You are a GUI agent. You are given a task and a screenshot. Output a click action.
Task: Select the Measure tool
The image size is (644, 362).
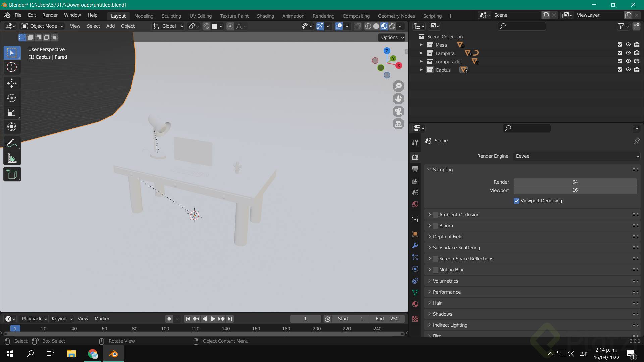click(x=12, y=158)
